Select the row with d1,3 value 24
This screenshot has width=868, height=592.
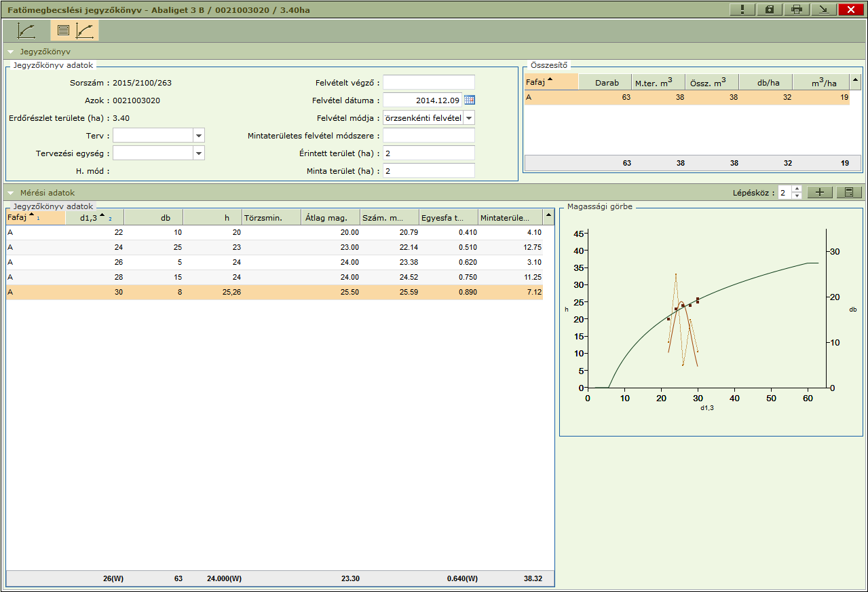275,247
